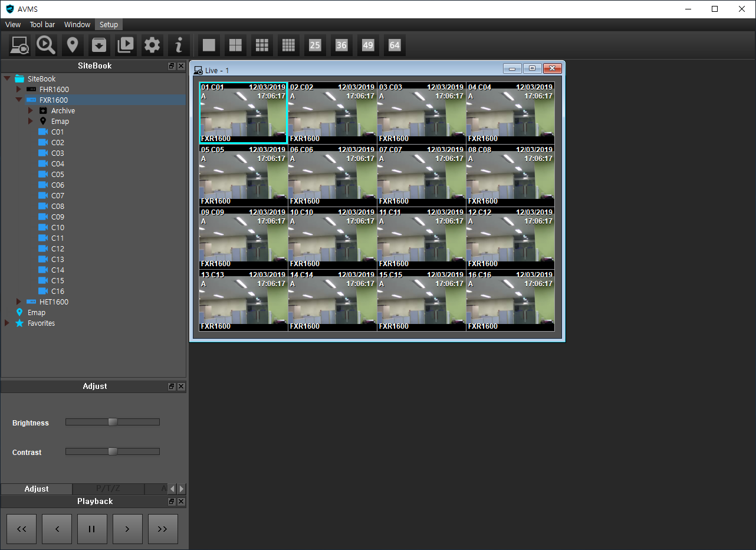Screen dimensions: 756x550
Task: Open the archive download toolbar icon
Action: (99, 45)
